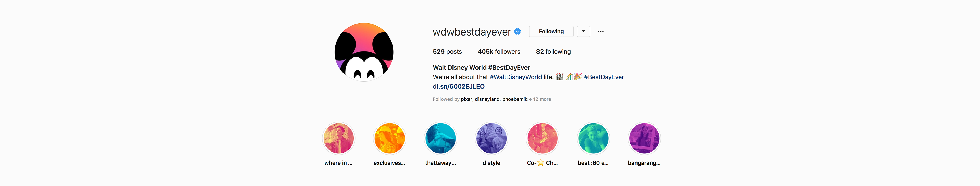Visit the pixar follower profile
980x186 pixels.
click(x=467, y=99)
